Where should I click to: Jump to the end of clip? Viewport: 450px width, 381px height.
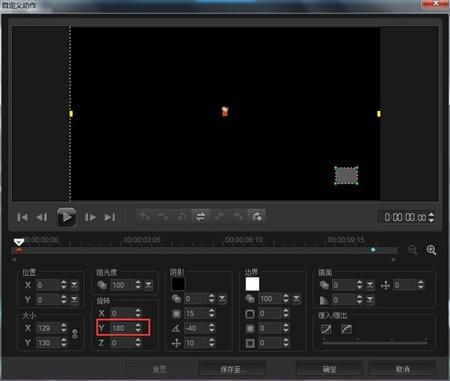point(110,217)
